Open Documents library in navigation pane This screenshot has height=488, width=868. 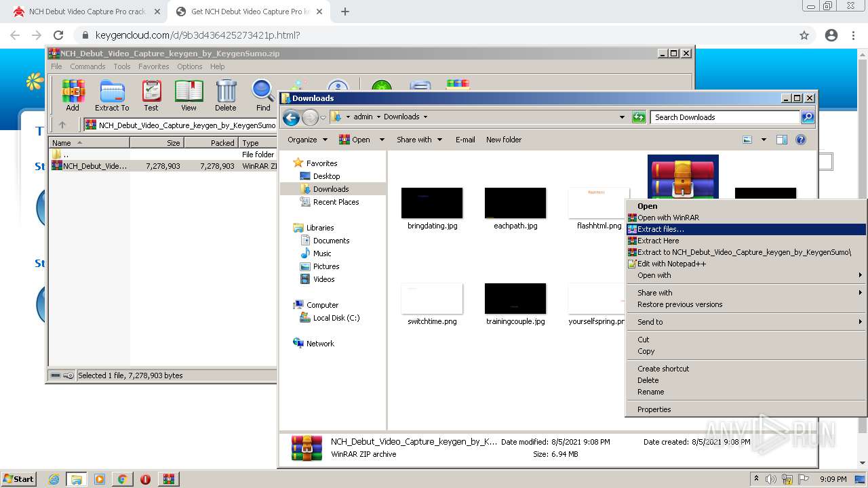coord(331,241)
